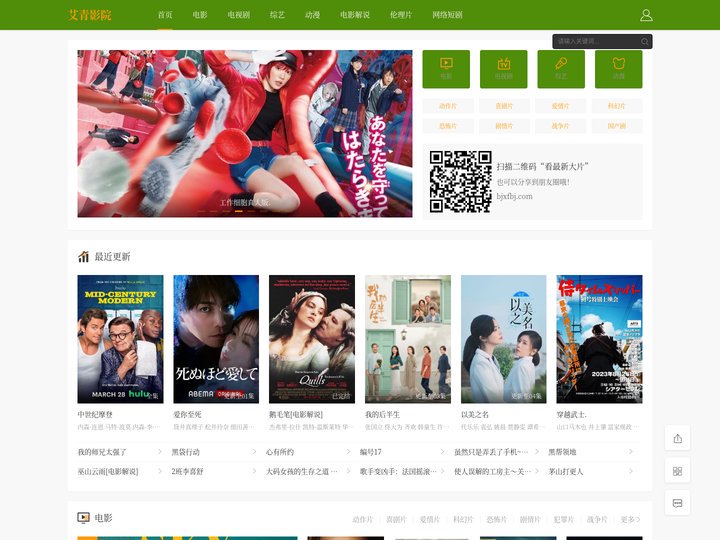The width and height of the screenshot is (720, 540).
Task: Open the 茅山打更人 list link
Action: 566,472
